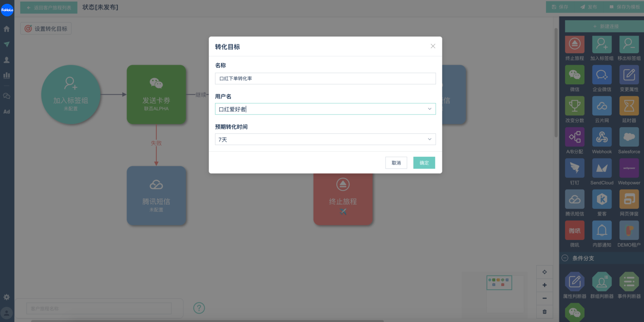The height and width of the screenshot is (322, 644).
Task: Click 设置转化目标 button
Action: coord(46,29)
